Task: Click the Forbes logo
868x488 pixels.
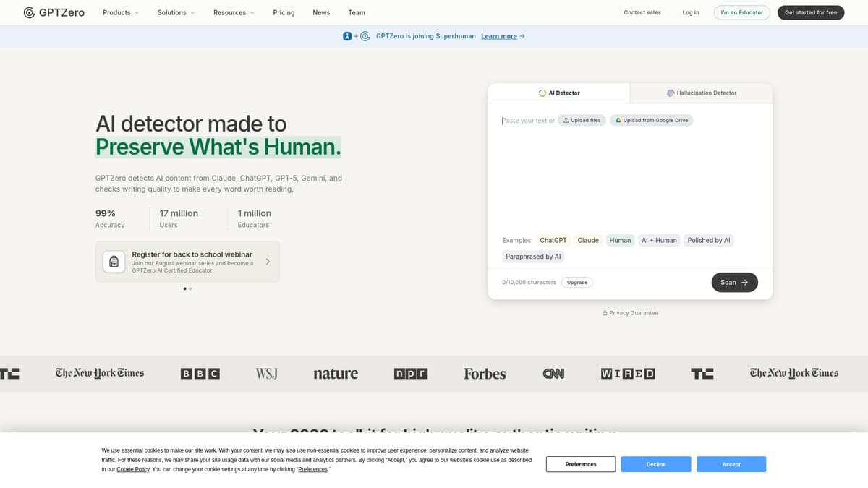Action: point(485,374)
